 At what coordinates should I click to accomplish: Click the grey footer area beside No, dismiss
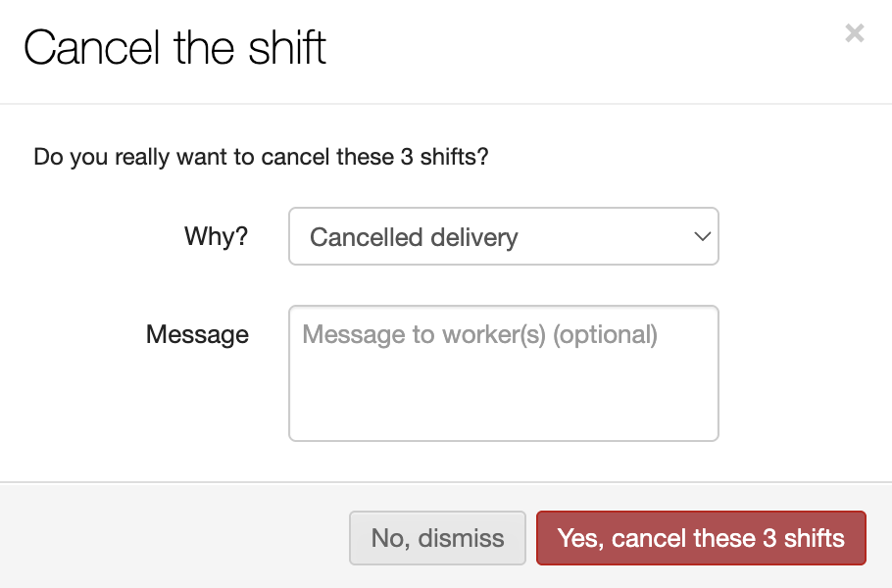[x=176, y=537]
